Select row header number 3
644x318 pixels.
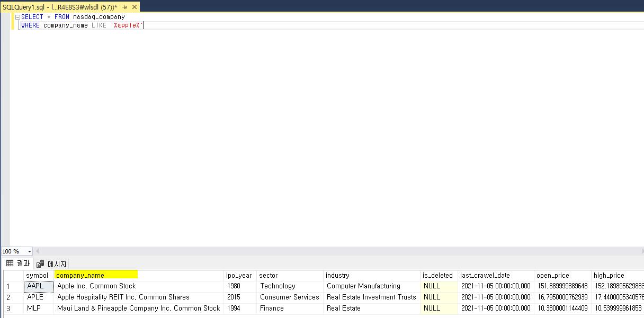tap(13, 308)
